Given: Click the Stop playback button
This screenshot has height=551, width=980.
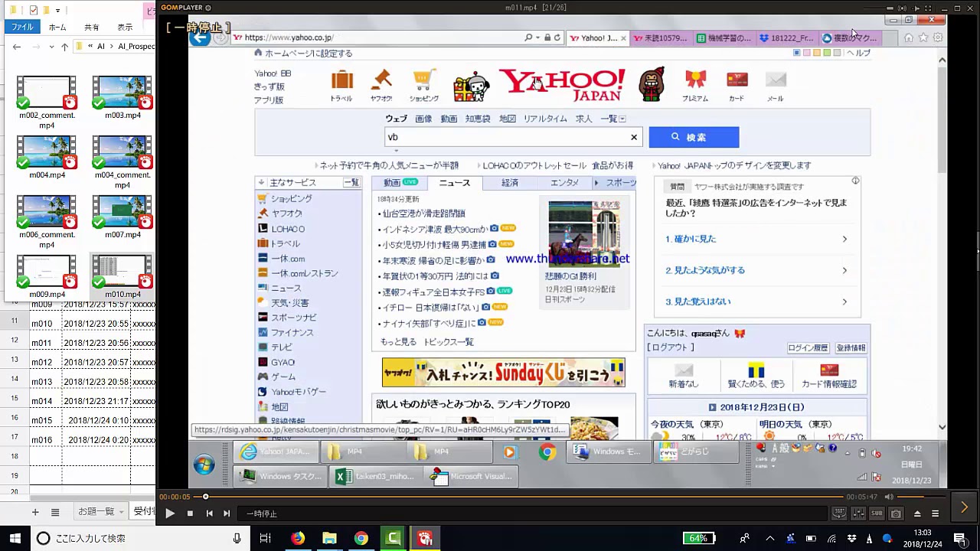Looking at the screenshot, I should click(190, 514).
